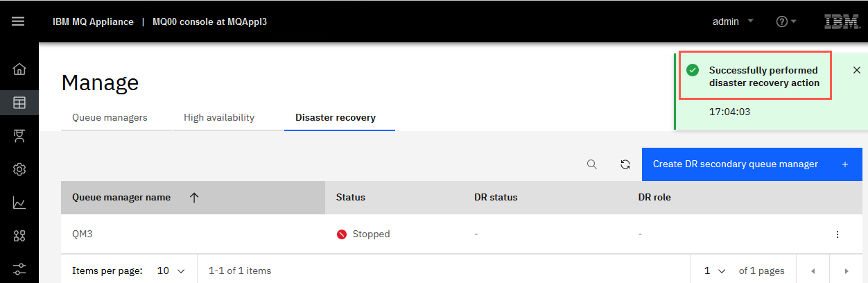Dismiss the success notification
This screenshot has width=868, height=283.
coord(856,70)
